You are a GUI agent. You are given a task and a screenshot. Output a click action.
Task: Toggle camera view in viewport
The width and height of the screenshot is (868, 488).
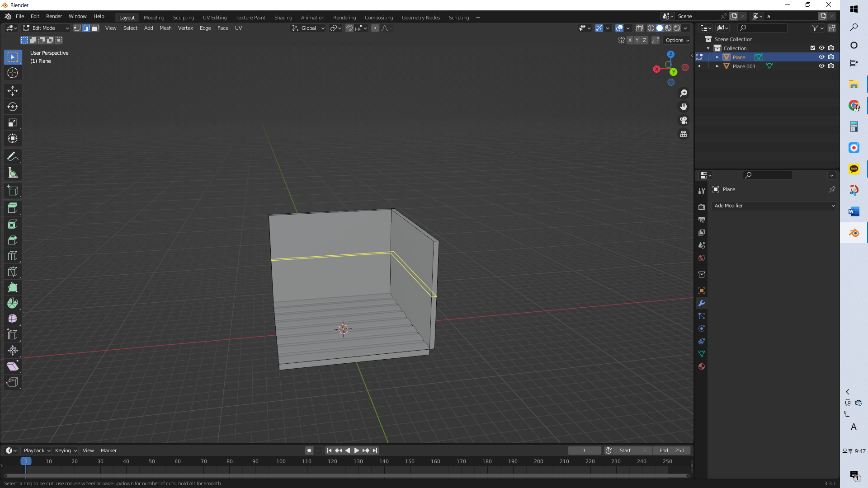click(x=684, y=120)
